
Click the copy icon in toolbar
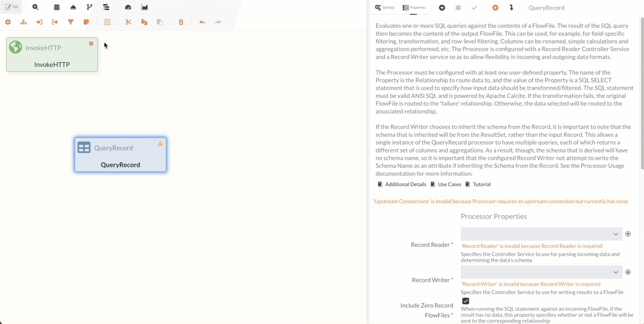(x=144, y=22)
